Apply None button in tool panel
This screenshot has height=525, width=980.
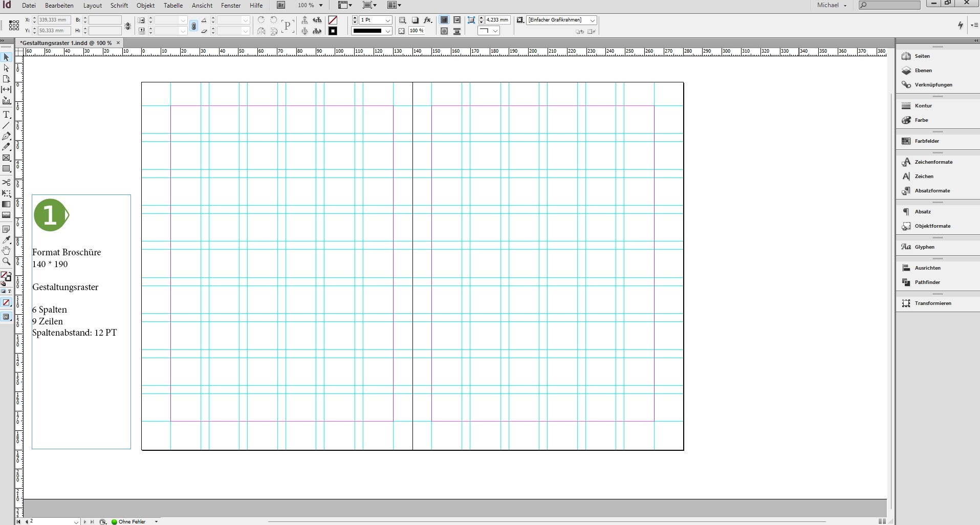click(x=6, y=303)
